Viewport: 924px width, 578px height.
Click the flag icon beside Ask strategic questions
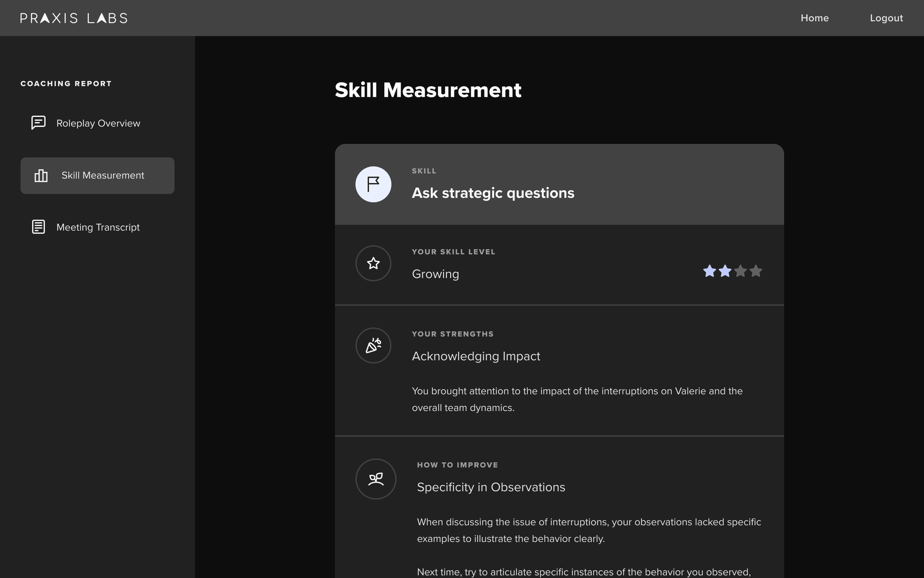point(373,184)
